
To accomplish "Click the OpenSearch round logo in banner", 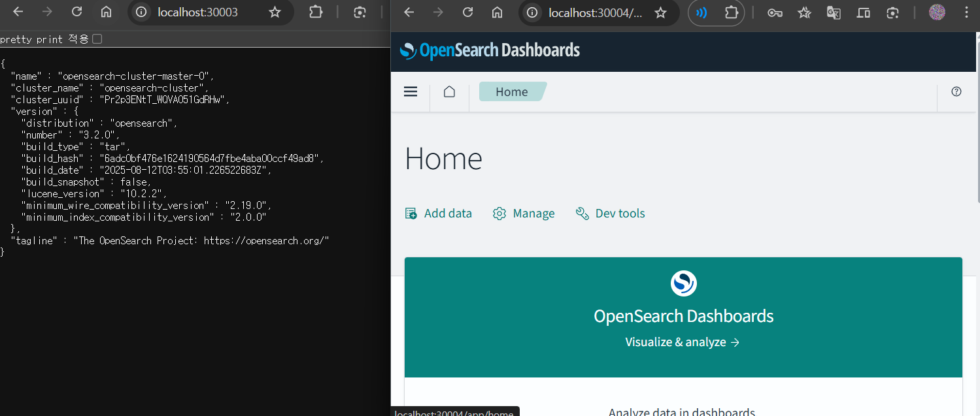I will click(684, 283).
